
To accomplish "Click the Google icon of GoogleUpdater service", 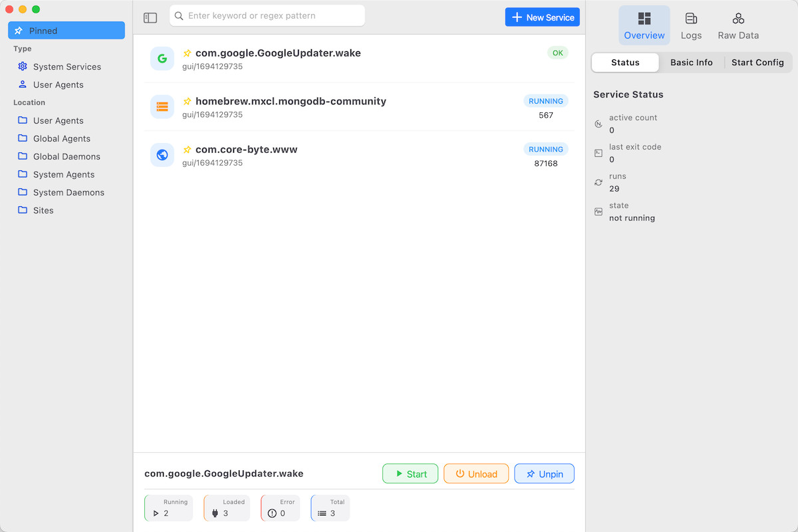I will tap(162, 59).
